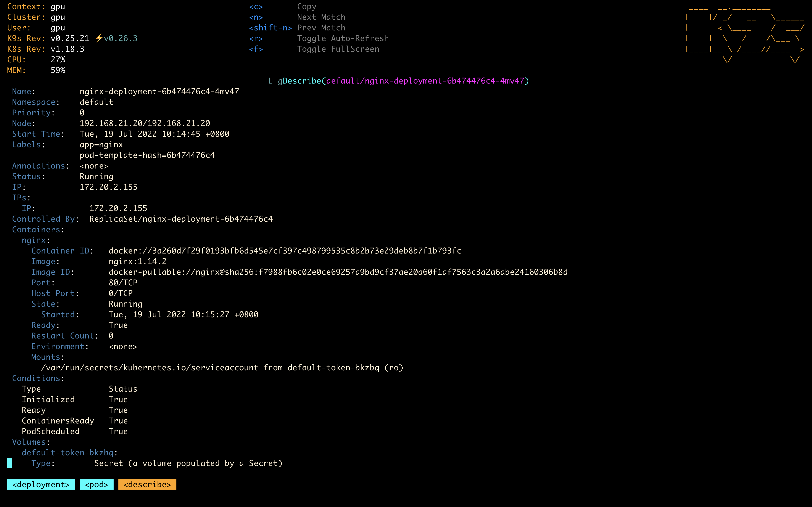
Task: Click the pod IP 172.20.2.155 value
Action: (108, 187)
